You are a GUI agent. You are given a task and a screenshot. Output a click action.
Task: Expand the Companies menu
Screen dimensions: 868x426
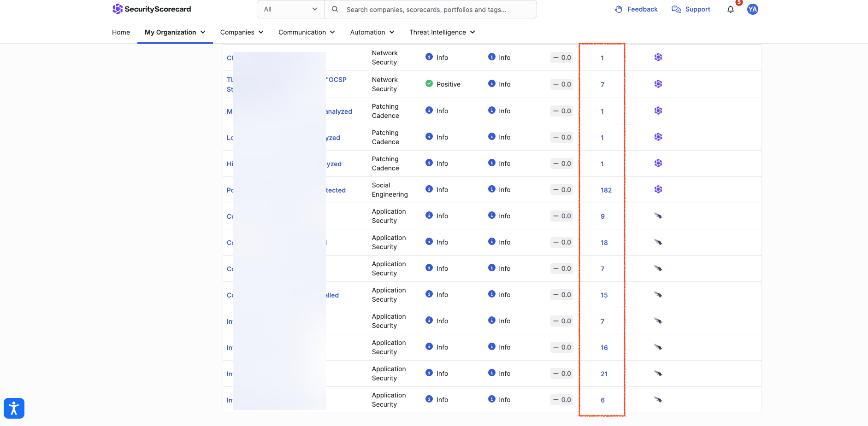(242, 32)
